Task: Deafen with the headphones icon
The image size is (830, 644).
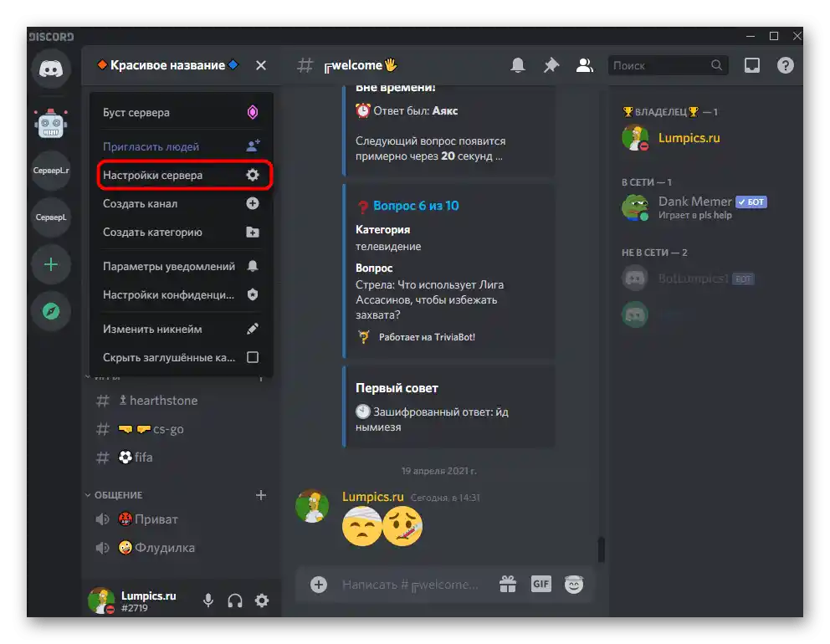Action: (x=235, y=601)
